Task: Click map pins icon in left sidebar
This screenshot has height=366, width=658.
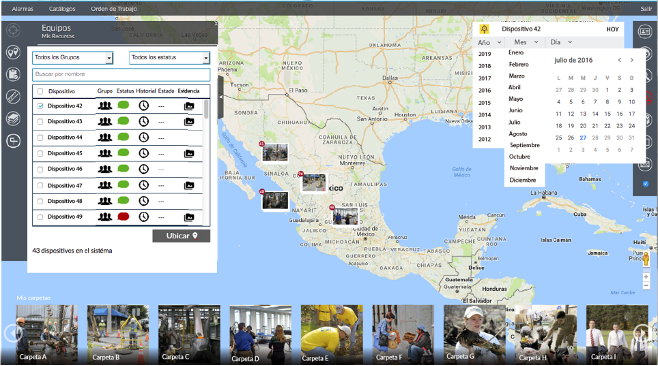Action: pos(13,52)
